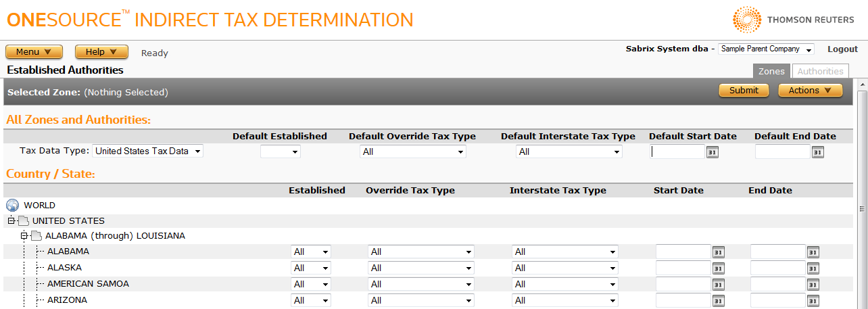Collapse the UNITED STATES tree node

click(11, 221)
